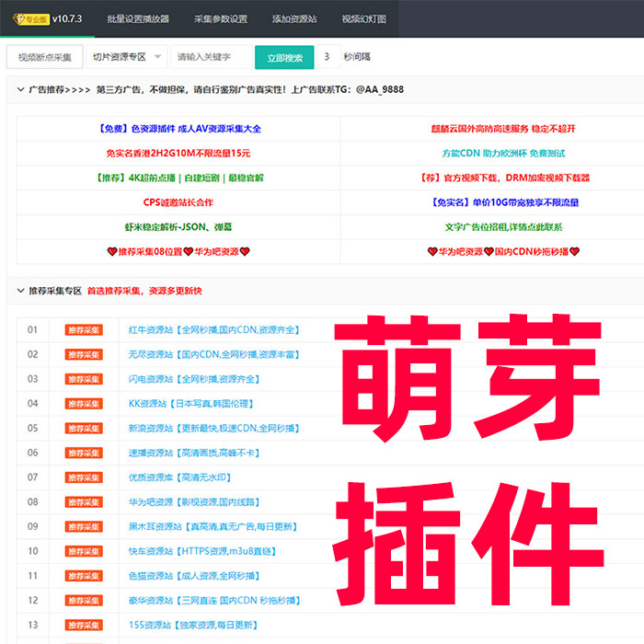The width and height of the screenshot is (644, 644).
Task: Click the 虾米稳定解析-JSON、弹幕 ad link
Action: pyautogui.click(x=178, y=227)
